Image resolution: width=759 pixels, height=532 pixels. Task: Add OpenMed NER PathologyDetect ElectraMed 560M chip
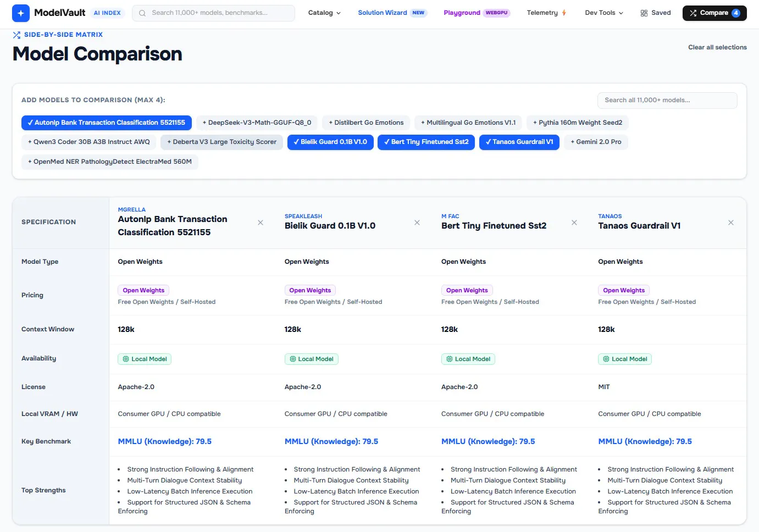110,162
